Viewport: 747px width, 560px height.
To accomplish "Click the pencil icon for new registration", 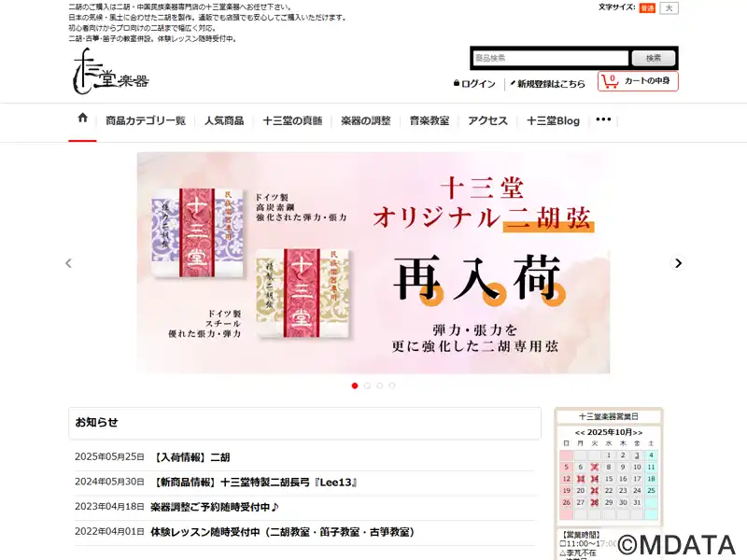I will pos(513,83).
